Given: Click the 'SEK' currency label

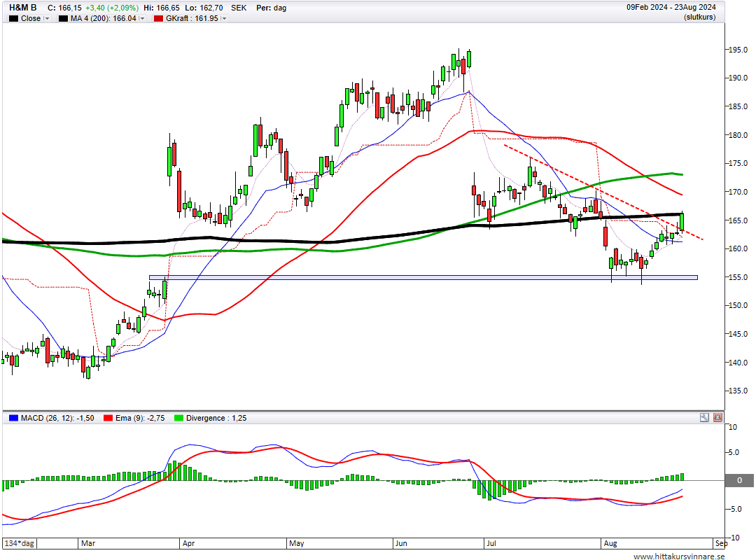Looking at the screenshot, I should point(239,8).
